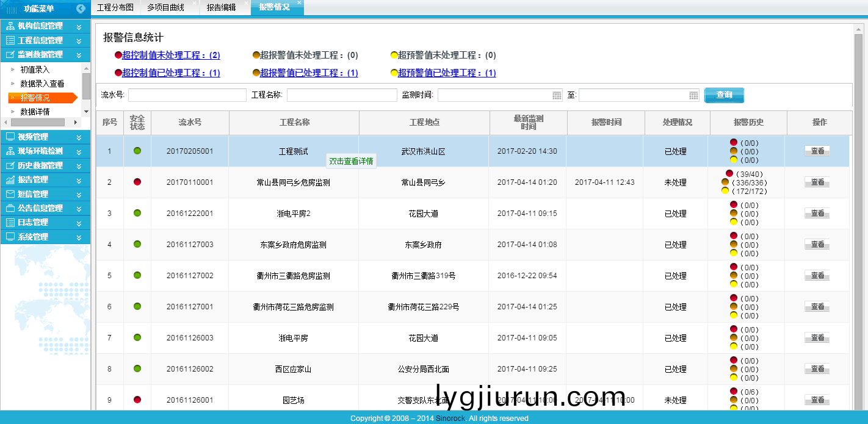This screenshot has height=424, width=868.
Task: Open 超控制值未处理工程 (2) link
Action: pyautogui.click(x=171, y=56)
